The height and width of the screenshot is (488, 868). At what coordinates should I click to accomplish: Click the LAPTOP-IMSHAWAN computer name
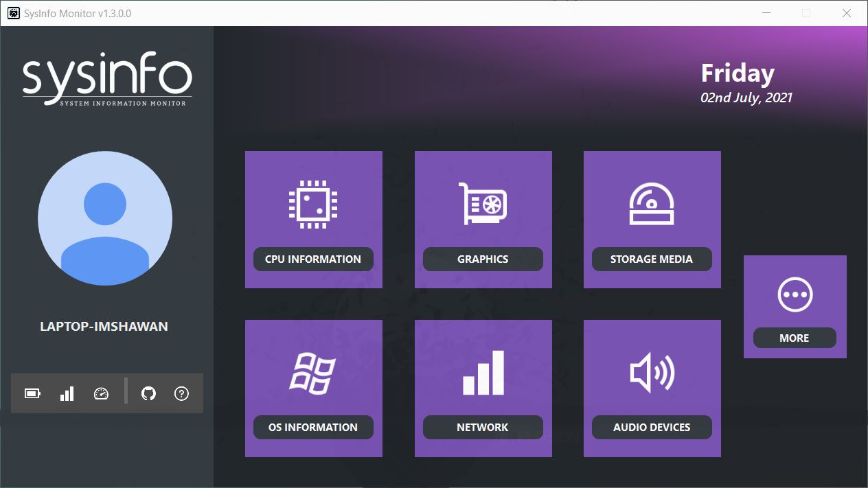click(x=104, y=327)
